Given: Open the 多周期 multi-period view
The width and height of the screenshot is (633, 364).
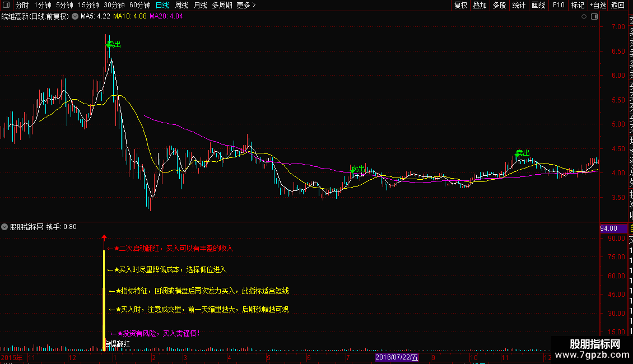Looking at the screenshot, I should coord(222,5).
